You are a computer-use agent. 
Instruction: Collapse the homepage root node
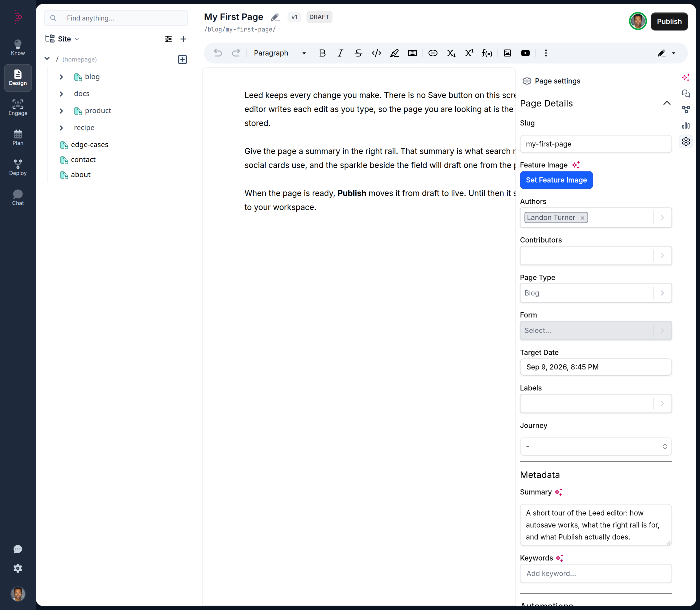[47, 59]
